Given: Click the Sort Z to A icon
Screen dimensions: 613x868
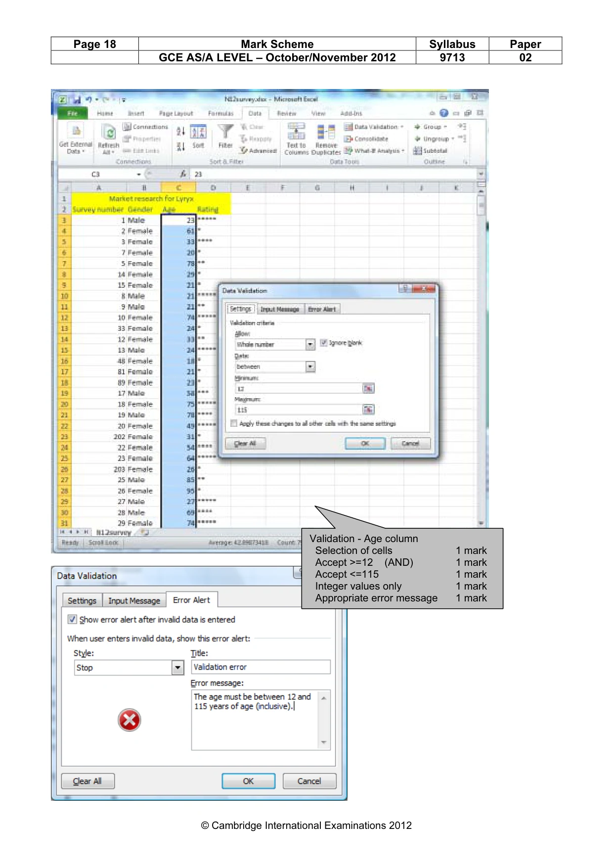Looking at the screenshot, I should click(x=180, y=146).
